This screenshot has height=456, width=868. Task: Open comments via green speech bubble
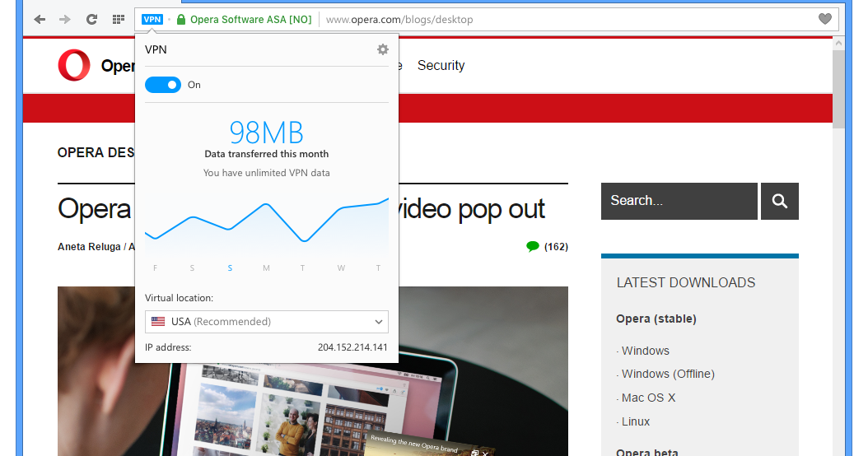[533, 246]
